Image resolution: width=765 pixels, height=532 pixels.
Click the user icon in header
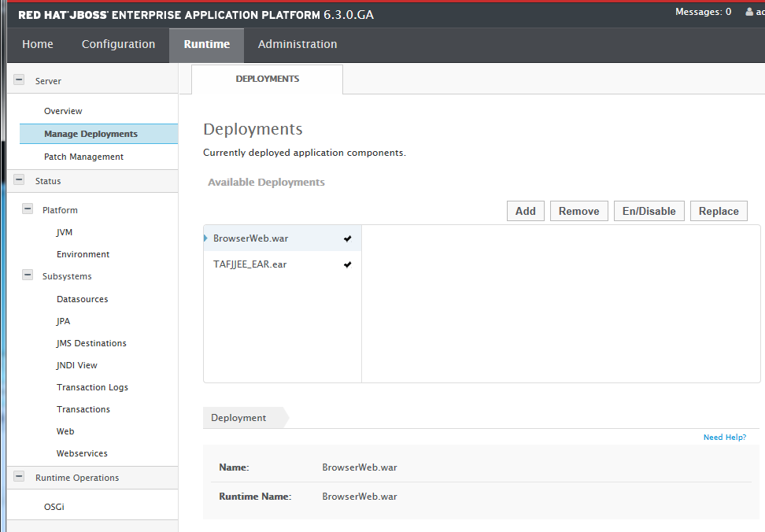(x=749, y=13)
